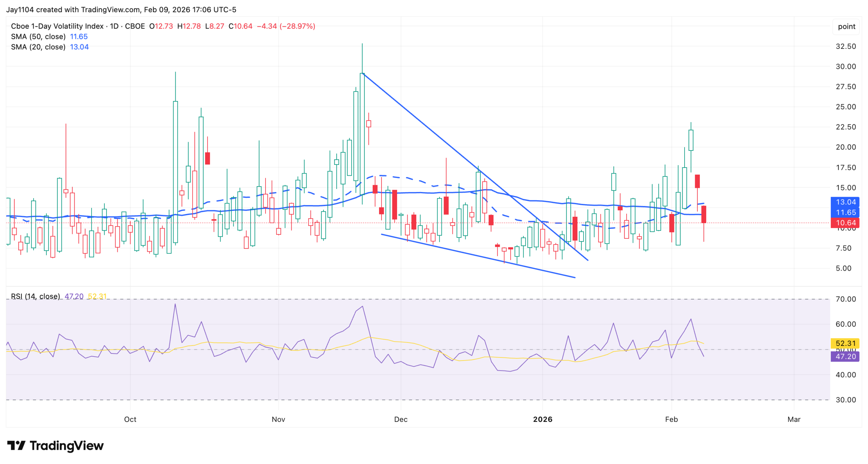This screenshot has width=868, height=464.
Task: Select the latest red candle at 10.64
Action: tap(703, 214)
